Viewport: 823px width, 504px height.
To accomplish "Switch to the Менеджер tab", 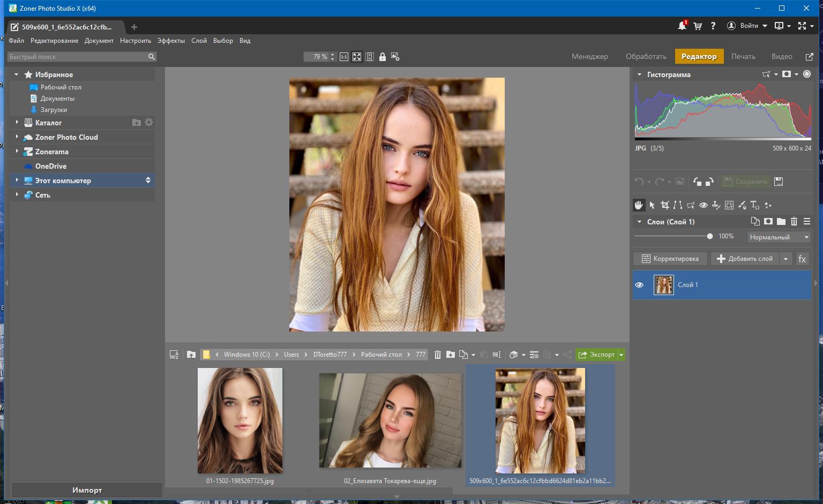I will coord(589,56).
